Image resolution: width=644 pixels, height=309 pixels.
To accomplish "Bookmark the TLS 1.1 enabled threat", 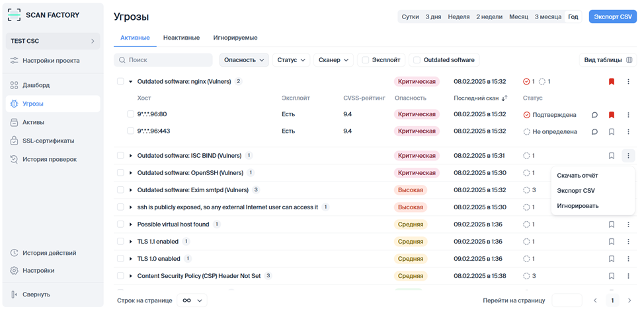I will pos(611,242).
